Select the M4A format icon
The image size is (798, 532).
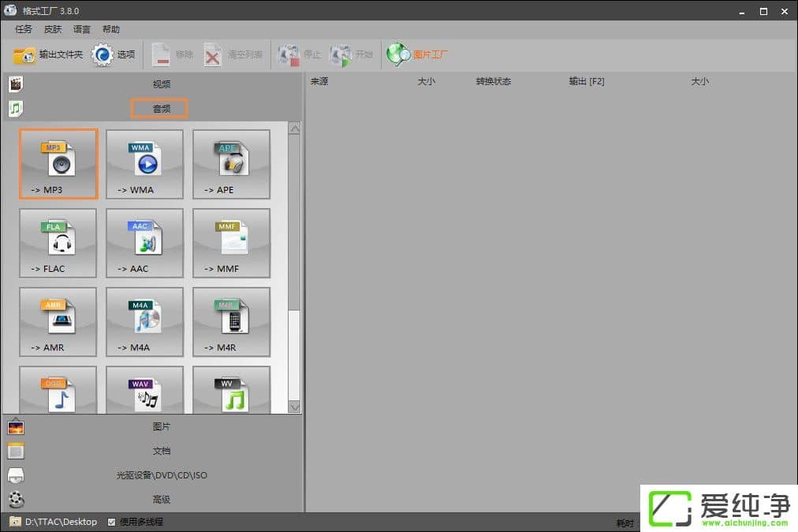(x=144, y=321)
